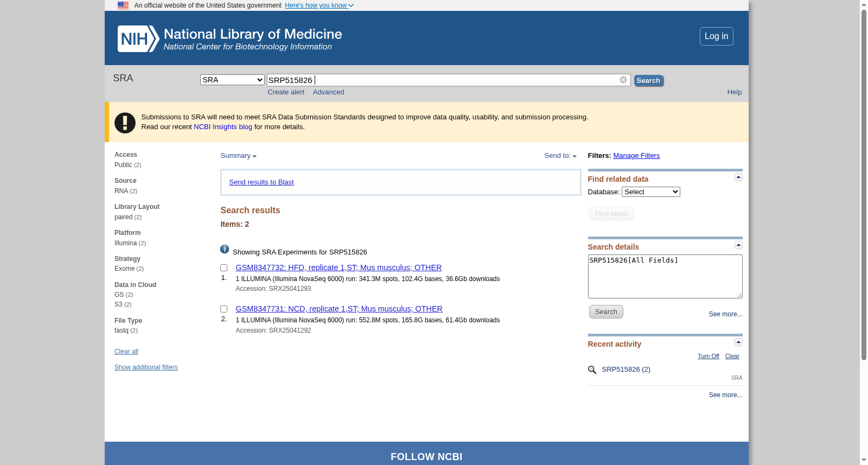Click the US flag icon in banner
Screen dimensions: 868x465
[x=123, y=5]
